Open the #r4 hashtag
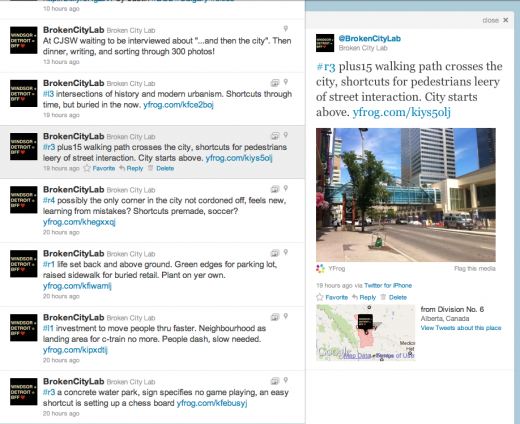Screen dimensions: 520x424 49,200
